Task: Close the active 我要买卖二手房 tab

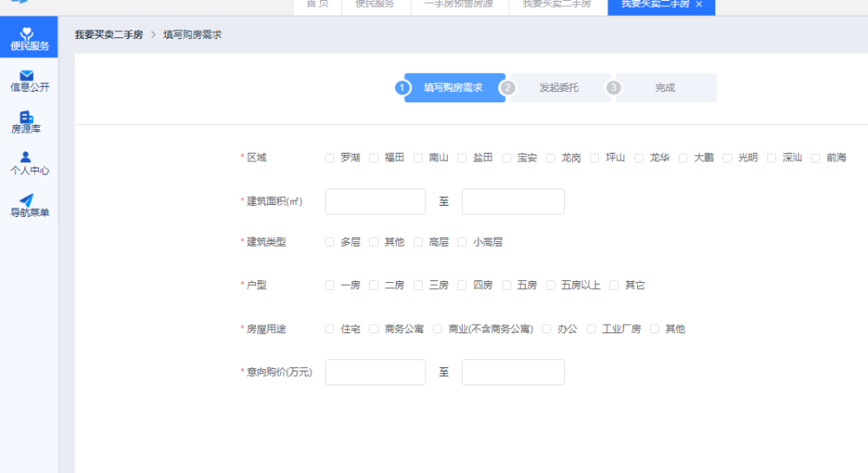Action: pos(699,4)
